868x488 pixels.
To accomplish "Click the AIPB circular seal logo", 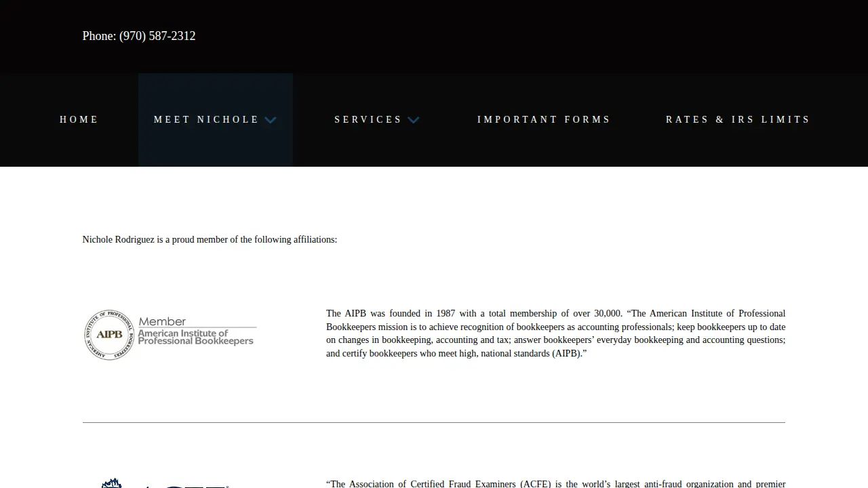I will click(x=109, y=335).
